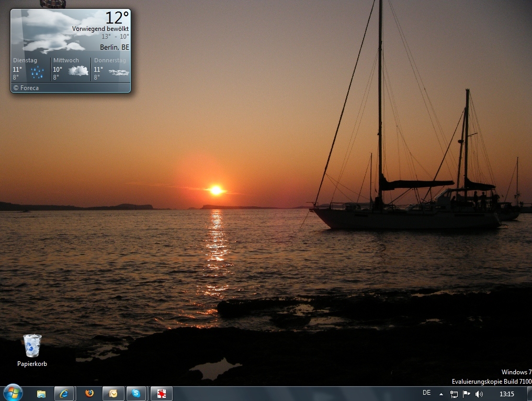532x401 pixels.
Task: Click Berlin, BE location in weather gadget
Action: 114,47
